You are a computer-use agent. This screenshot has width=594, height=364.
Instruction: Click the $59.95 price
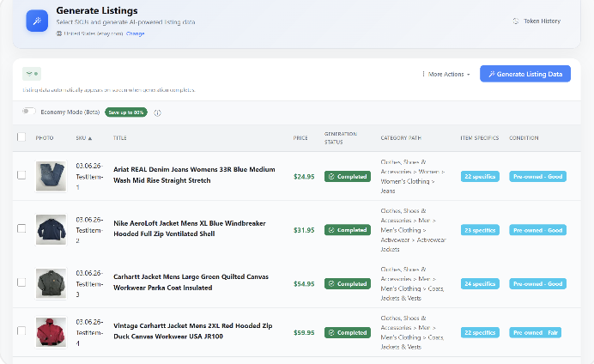[304, 332]
